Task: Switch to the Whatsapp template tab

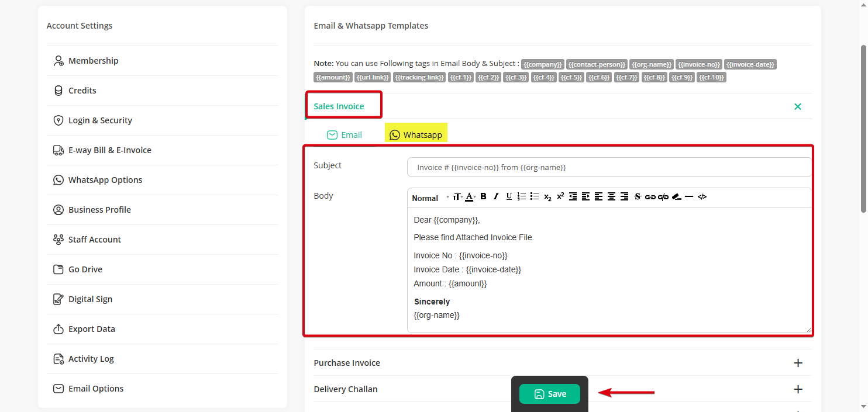Action: [x=416, y=135]
